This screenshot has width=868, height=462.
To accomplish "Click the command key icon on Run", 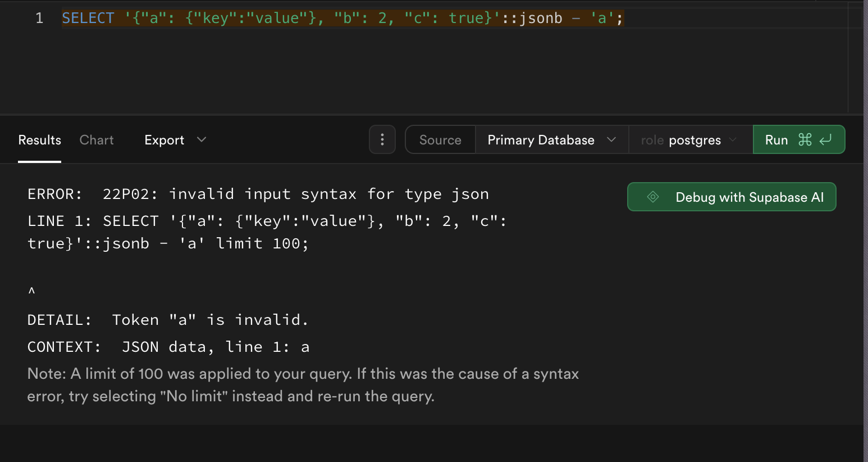I will [x=805, y=139].
